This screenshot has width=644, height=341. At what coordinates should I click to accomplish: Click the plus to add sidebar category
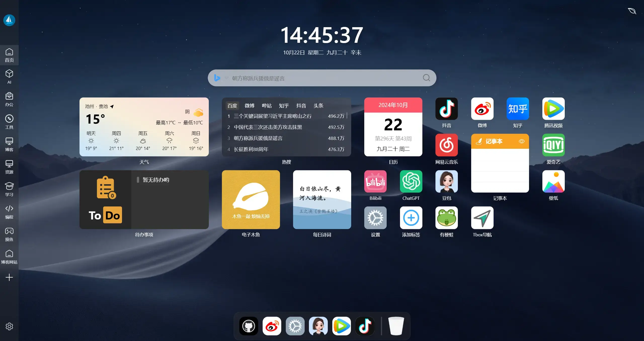[9, 277]
